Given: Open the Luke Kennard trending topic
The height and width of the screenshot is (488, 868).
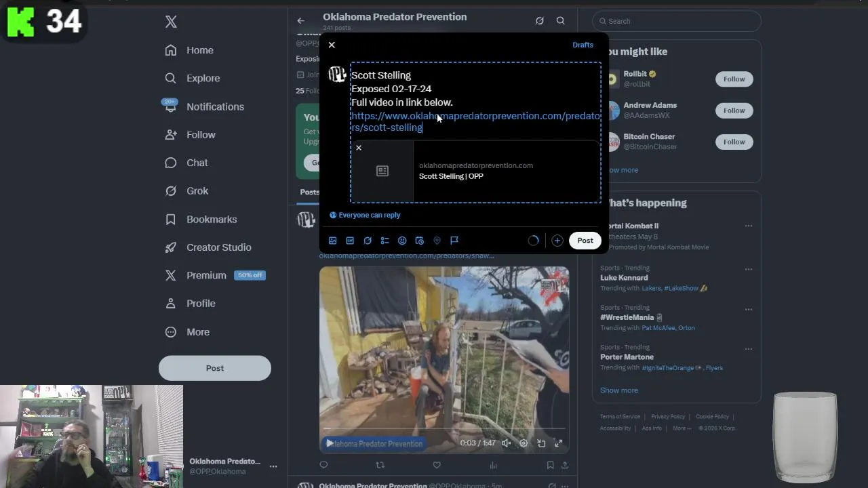Looking at the screenshot, I should point(624,278).
